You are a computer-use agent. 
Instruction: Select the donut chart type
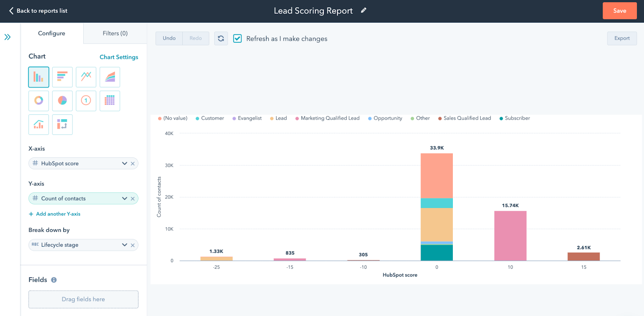point(39,101)
